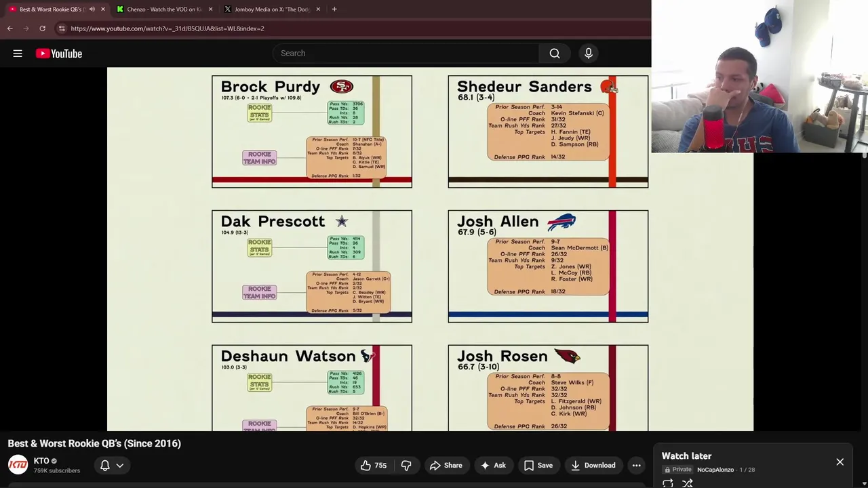
Task: Open the NoCapAlonzo playlist owner link
Action: point(715,470)
